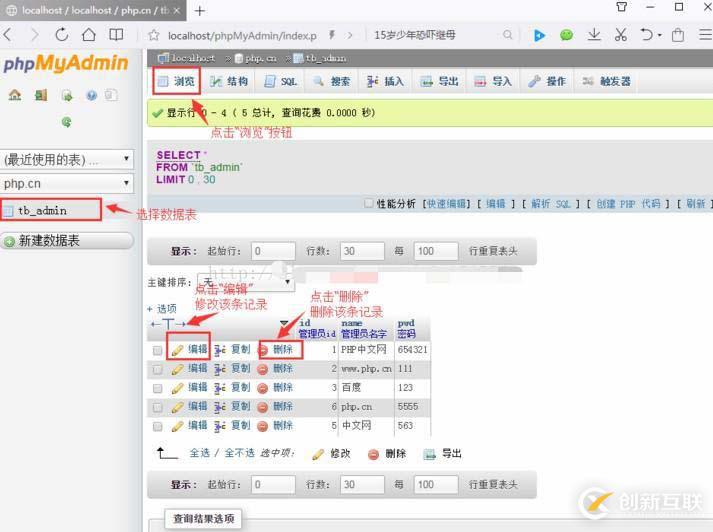This screenshot has width=713, height=532.
Task: Reload the page with refresh icon
Action: point(61,35)
